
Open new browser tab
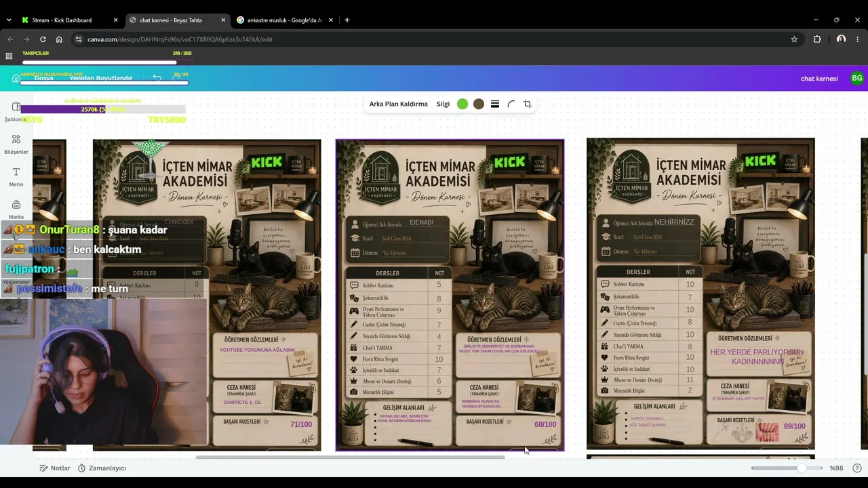coord(347,20)
